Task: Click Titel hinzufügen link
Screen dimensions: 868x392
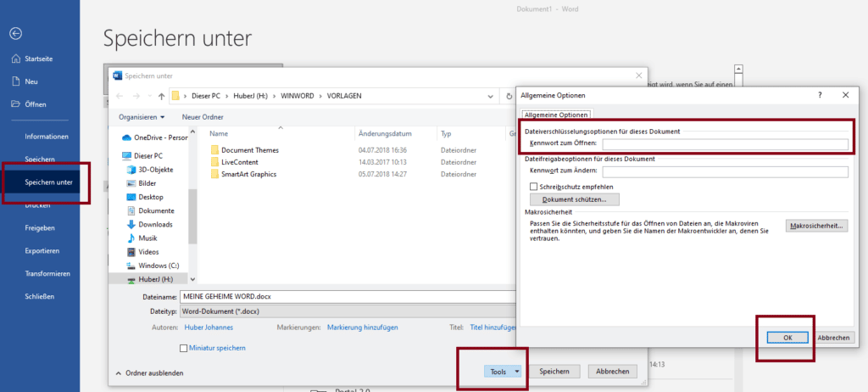Action: (493, 328)
